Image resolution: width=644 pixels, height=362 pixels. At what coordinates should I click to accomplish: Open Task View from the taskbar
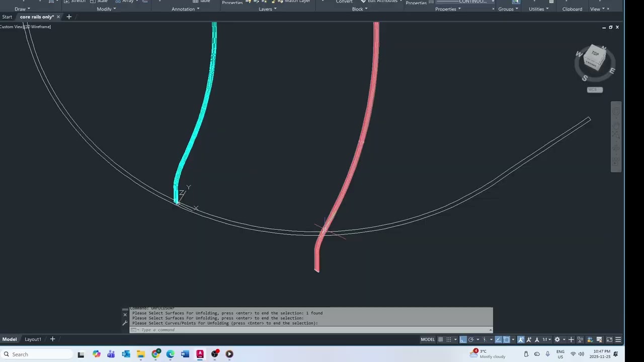pos(81,354)
